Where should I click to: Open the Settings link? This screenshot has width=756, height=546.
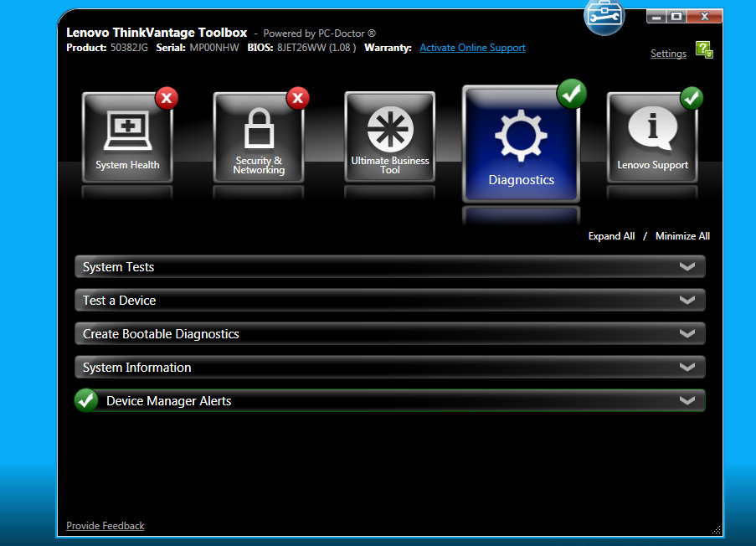[668, 54]
